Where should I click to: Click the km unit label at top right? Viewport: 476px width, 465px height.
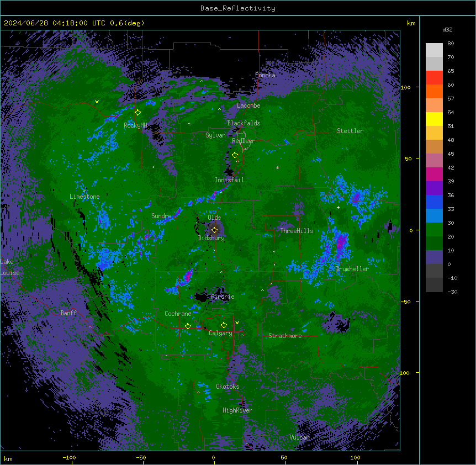point(411,23)
